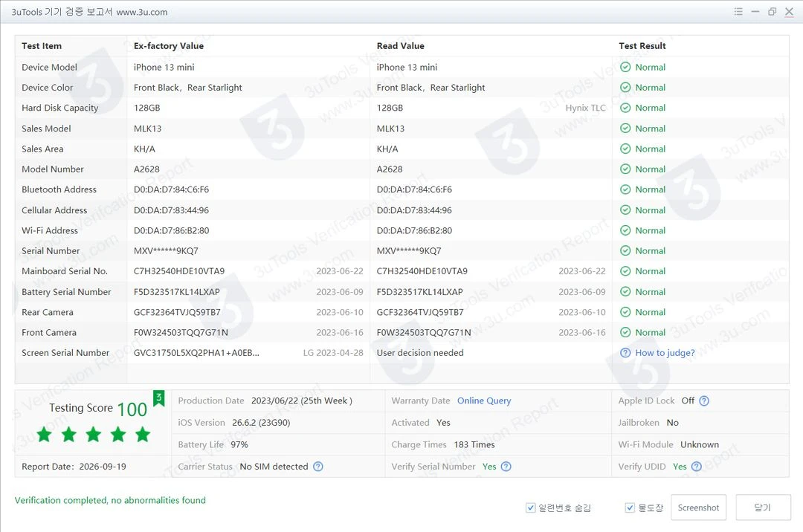Image resolution: width=803 pixels, height=532 pixels.
Task: Click the green check icon for Serial Number row
Action: (625, 250)
